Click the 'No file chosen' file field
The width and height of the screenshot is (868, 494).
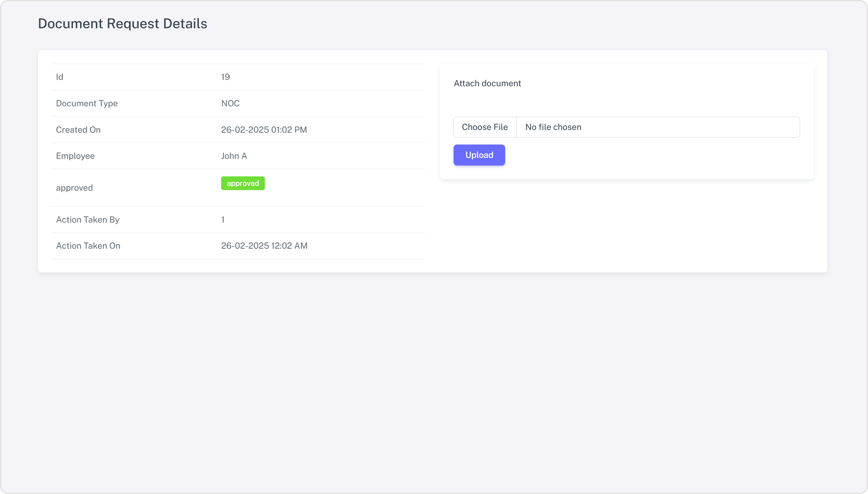pos(627,127)
